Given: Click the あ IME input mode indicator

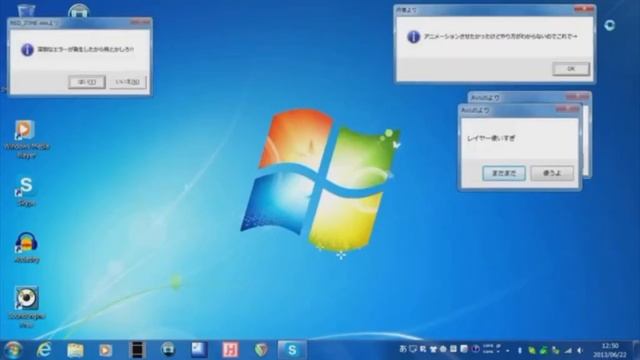Looking at the screenshot, I should 403,349.
